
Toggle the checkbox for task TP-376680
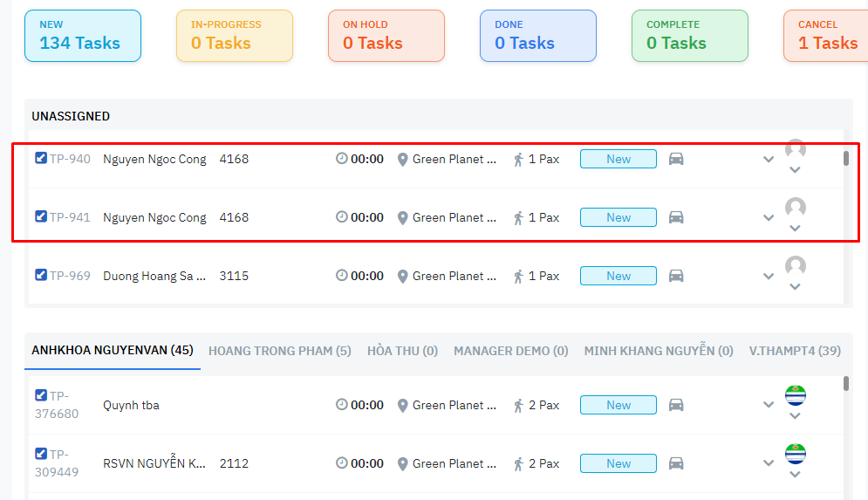click(x=41, y=395)
